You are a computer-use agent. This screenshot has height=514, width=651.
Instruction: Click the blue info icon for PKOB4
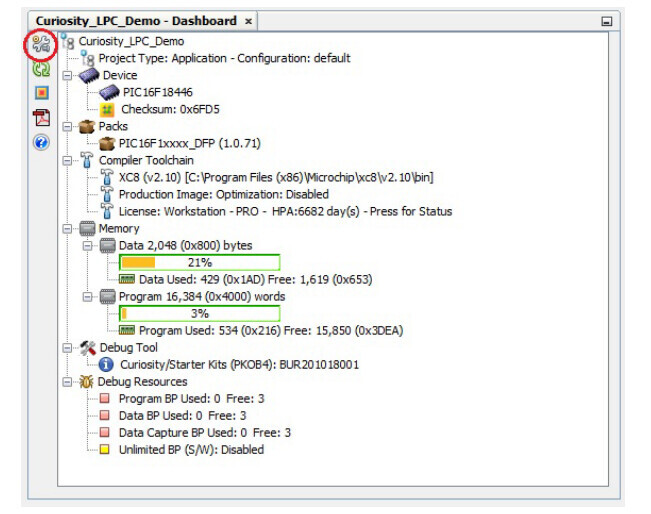106,365
